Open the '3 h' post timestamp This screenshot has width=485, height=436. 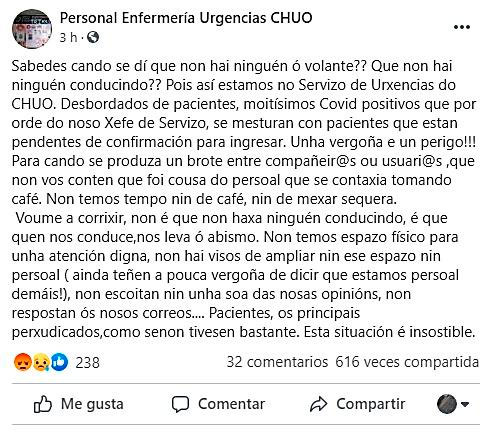pyautogui.click(x=68, y=37)
